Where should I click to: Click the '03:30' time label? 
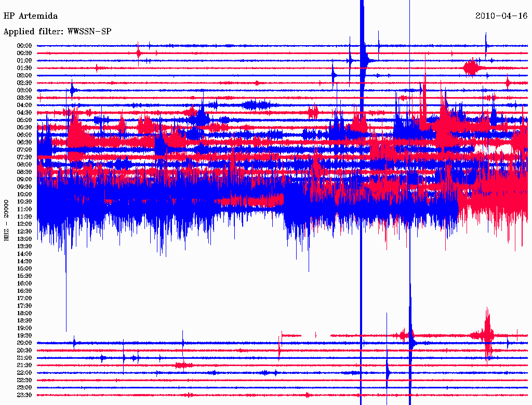click(x=24, y=98)
